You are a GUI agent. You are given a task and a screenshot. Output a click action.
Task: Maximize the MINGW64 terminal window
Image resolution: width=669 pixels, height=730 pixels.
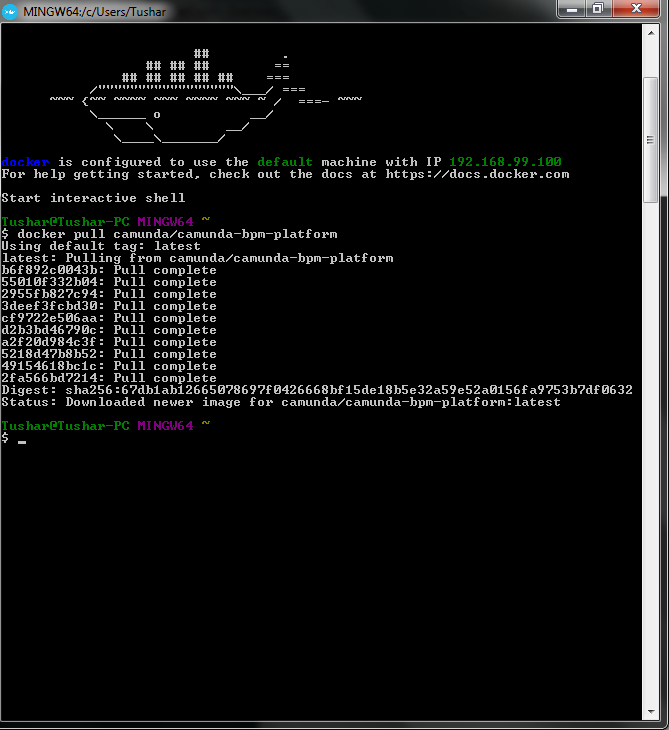tap(598, 9)
